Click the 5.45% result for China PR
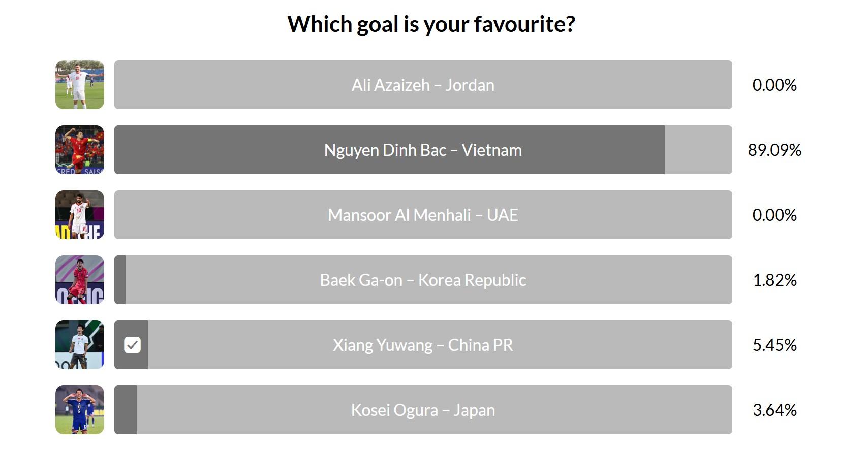Image resolution: width=868 pixels, height=455 pixels. (774, 345)
